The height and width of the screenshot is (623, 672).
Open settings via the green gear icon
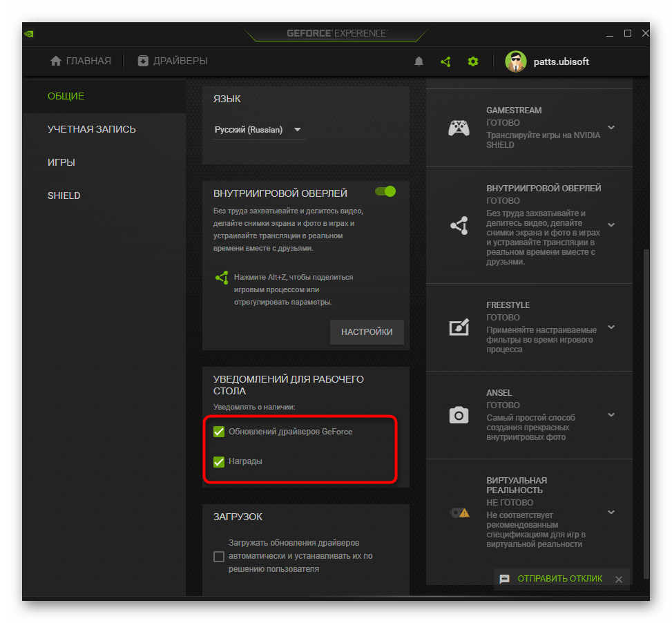472,61
